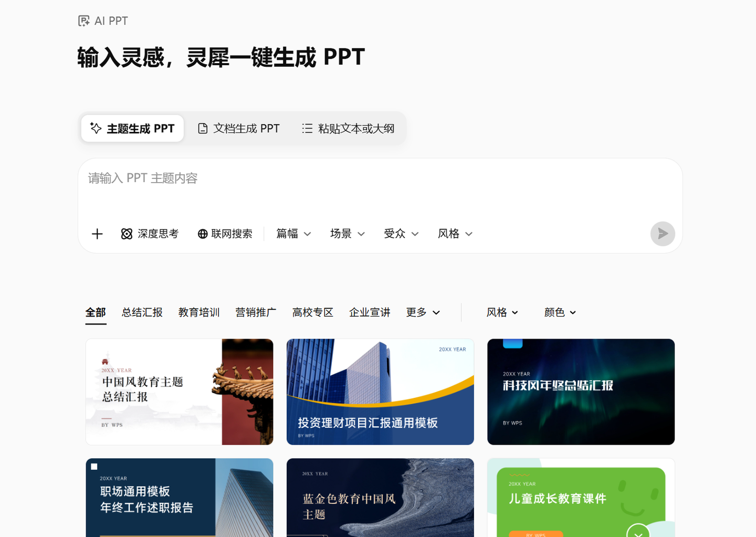Select the 主题生成 PPT tab

click(132, 129)
